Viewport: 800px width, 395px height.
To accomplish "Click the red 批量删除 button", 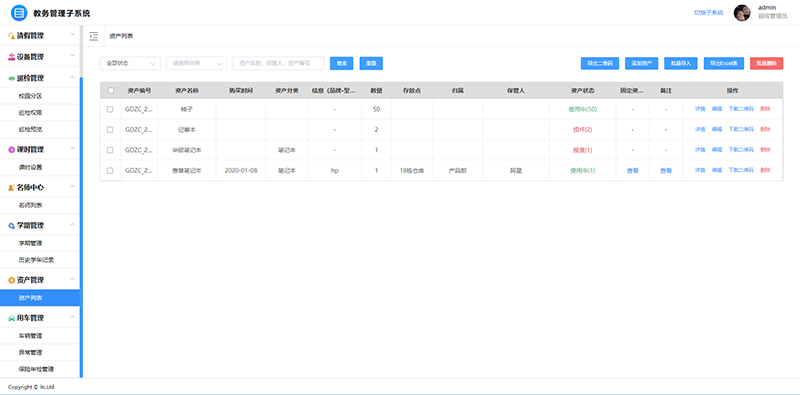I will pyautogui.click(x=766, y=63).
